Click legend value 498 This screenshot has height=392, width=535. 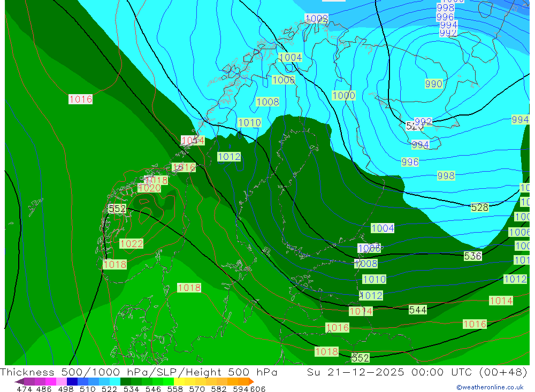coord(65,389)
